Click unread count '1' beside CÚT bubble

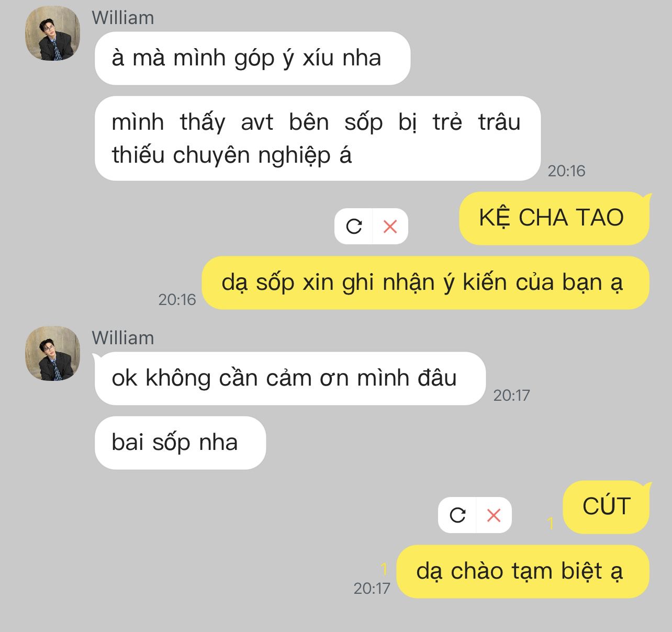pos(550,523)
